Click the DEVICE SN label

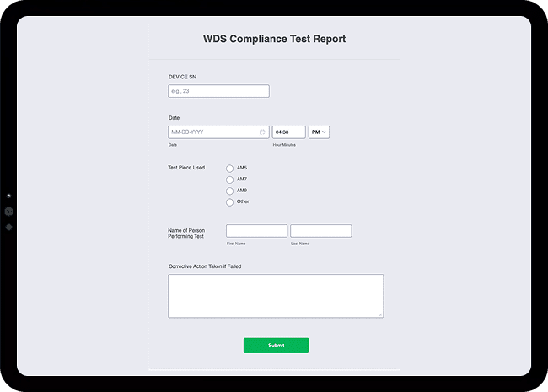[182, 77]
